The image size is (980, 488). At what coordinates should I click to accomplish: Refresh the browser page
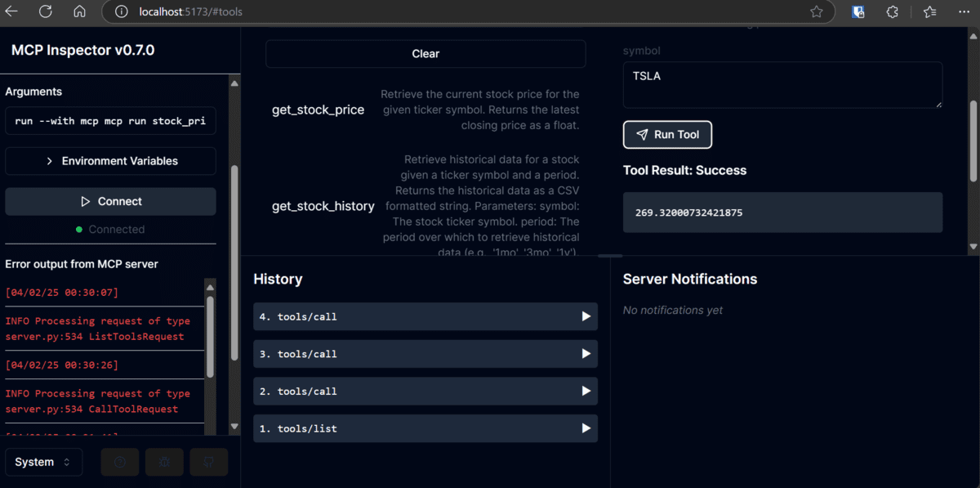46,11
